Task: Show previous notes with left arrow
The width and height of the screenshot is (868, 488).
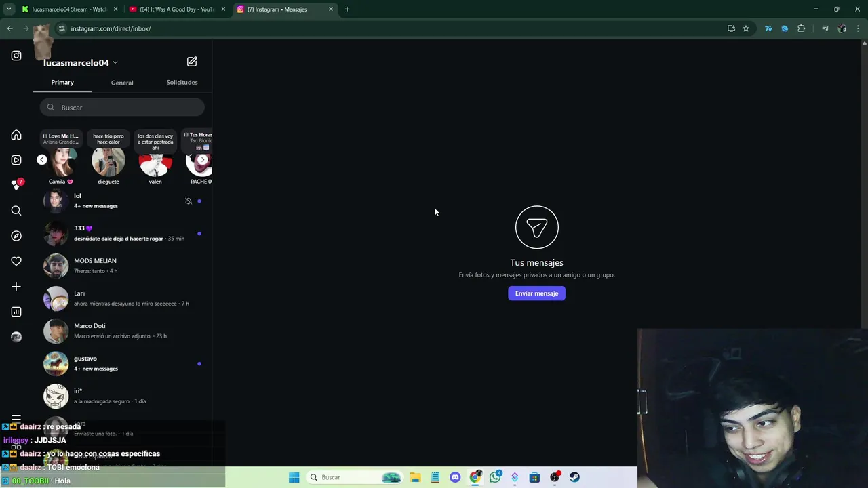Action: [x=42, y=160]
